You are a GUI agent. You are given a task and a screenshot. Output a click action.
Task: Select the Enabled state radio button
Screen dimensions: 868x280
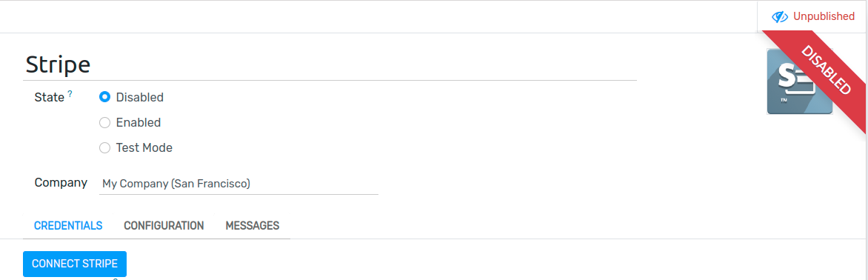(x=104, y=122)
